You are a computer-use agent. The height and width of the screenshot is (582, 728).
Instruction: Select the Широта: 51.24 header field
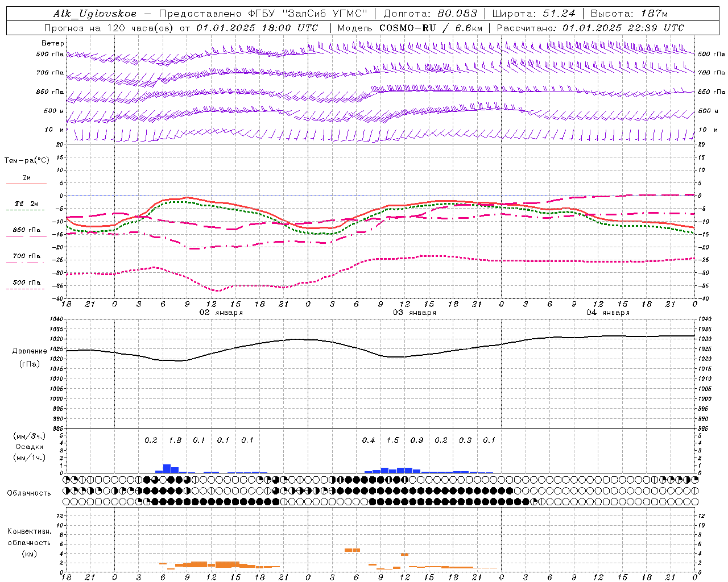coord(533,14)
